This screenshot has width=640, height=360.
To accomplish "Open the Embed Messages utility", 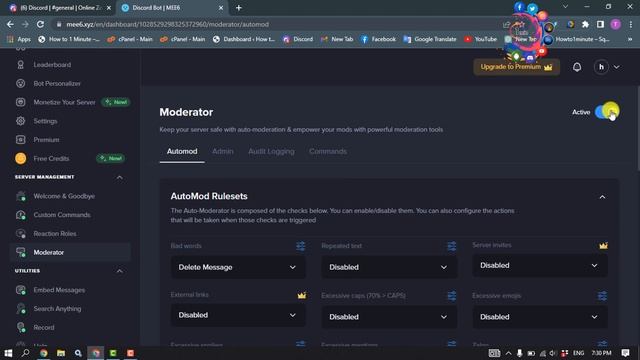I will coord(59,290).
